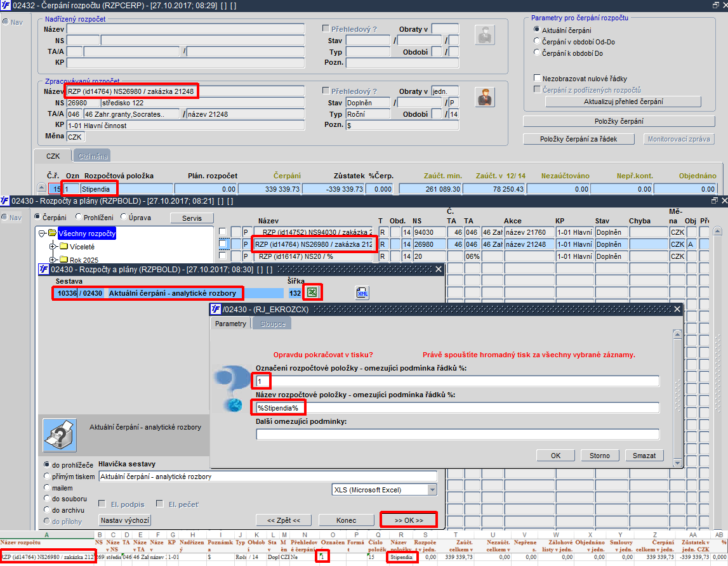Click the XML export icon
Screen dimensions: 728x566
362,293
